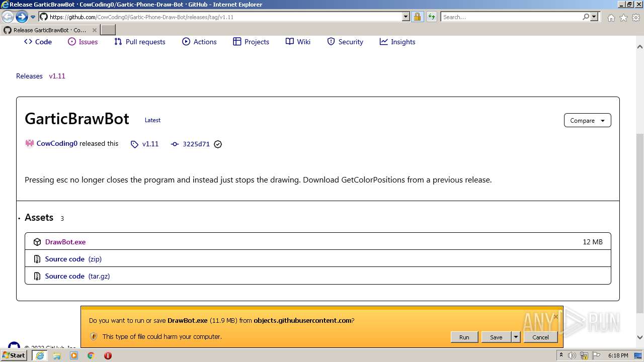This screenshot has width=644, height=362.
Task: View the security lock report icon
Action: point(417,17)
